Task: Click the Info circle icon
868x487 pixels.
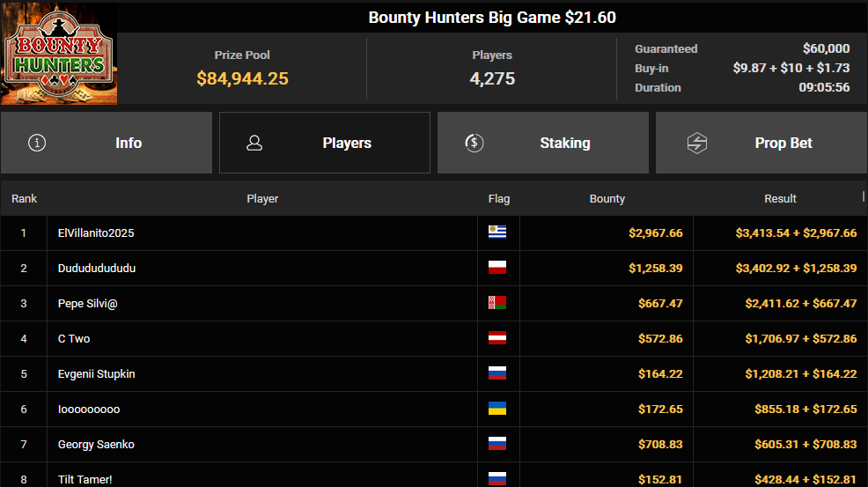Action: pos(37,143)
